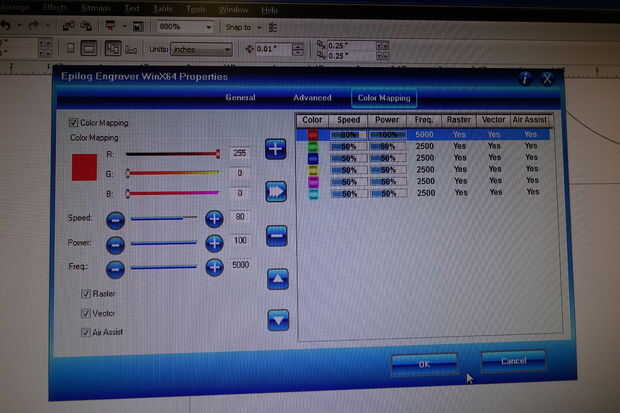The width and height of the screenshot is (620, 413).
Task: Move the selected color up with up arrow
Action: tap(278, 279)
